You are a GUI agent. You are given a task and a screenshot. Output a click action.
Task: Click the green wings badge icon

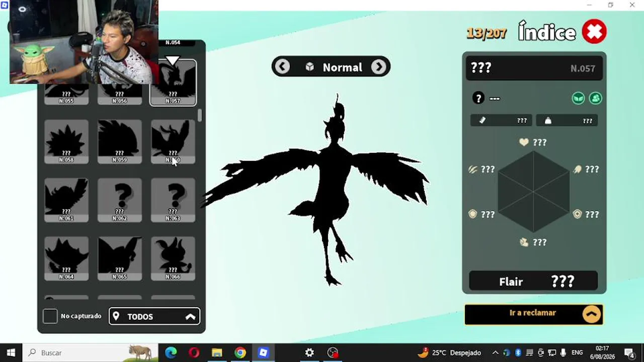(x=579, y=98)
